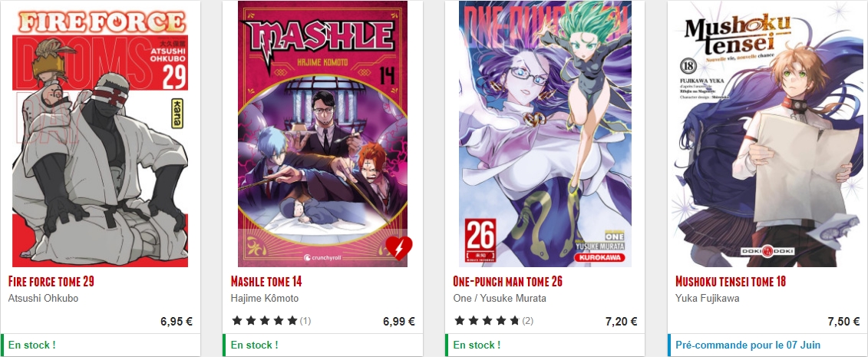The image size is (868, 357).
Task: Open the Fire Force tome 29 cover image
Action: pos(101,134)
